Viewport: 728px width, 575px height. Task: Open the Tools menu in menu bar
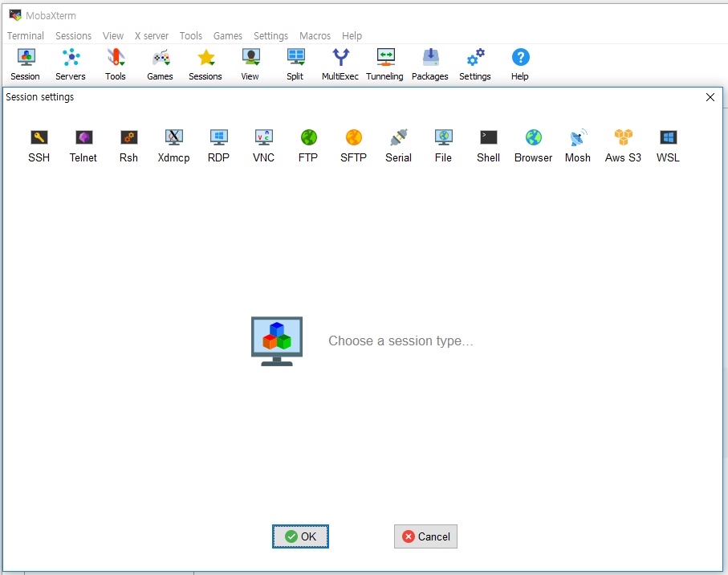tap(191, 36)
